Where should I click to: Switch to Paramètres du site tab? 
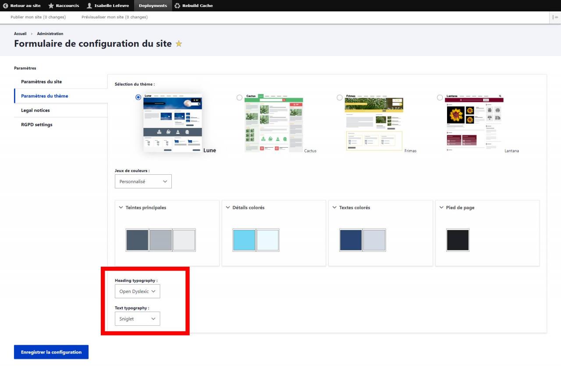coord(41,82)
